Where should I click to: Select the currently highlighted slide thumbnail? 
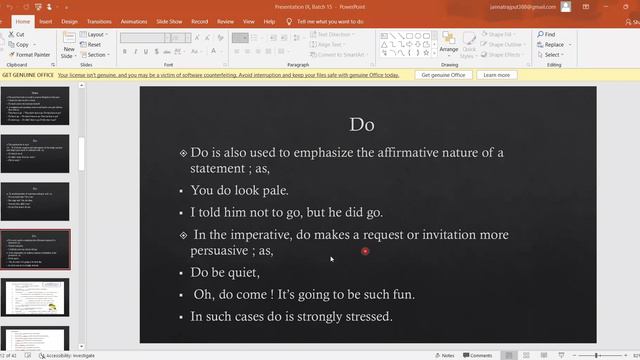[x=35, y=249]
